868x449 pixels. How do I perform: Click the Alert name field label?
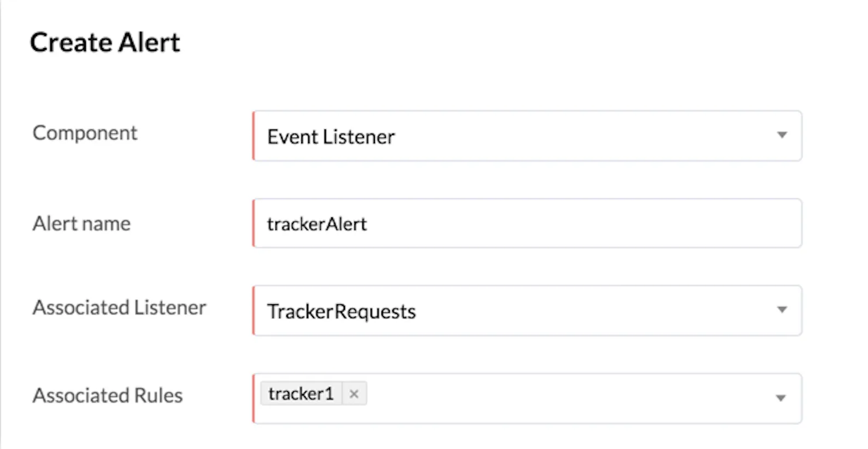[81, 223]
